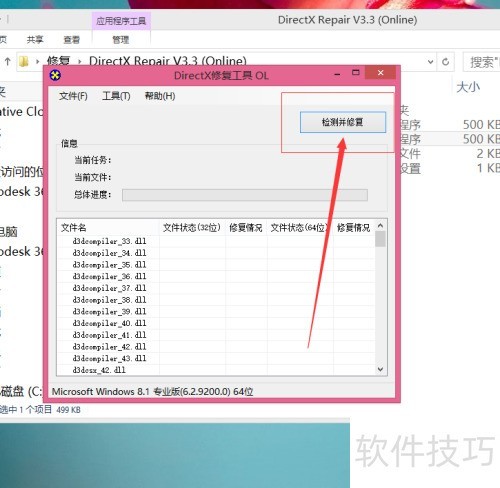Select d3dcompiler_38.dll row
Screen dimensions: 500x488
(216, 300)
